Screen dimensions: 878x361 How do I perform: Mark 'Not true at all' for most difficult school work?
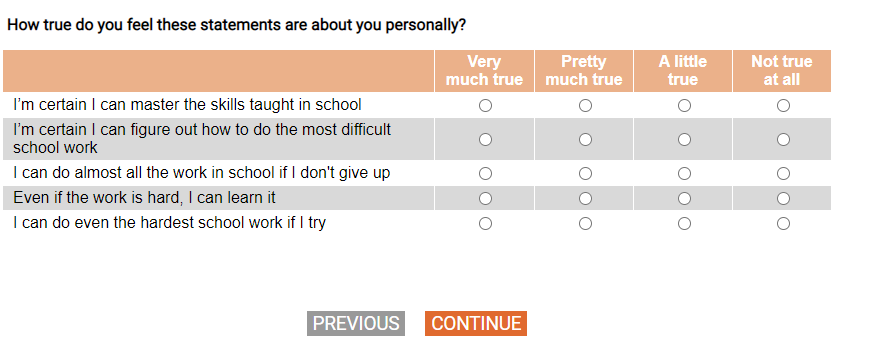click(x=783, y=139)
